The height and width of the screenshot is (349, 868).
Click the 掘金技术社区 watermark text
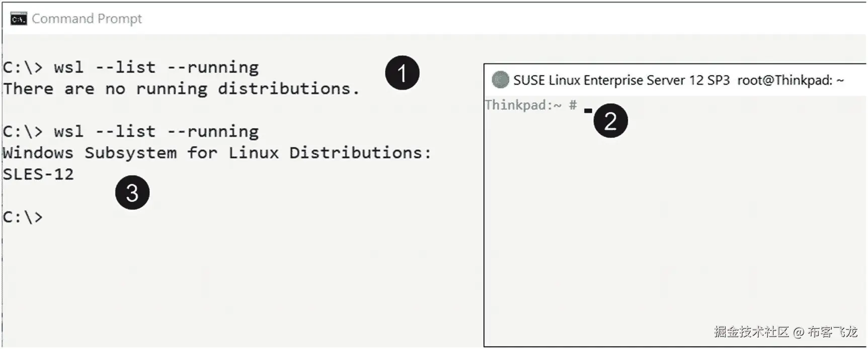tap(751, 332)
